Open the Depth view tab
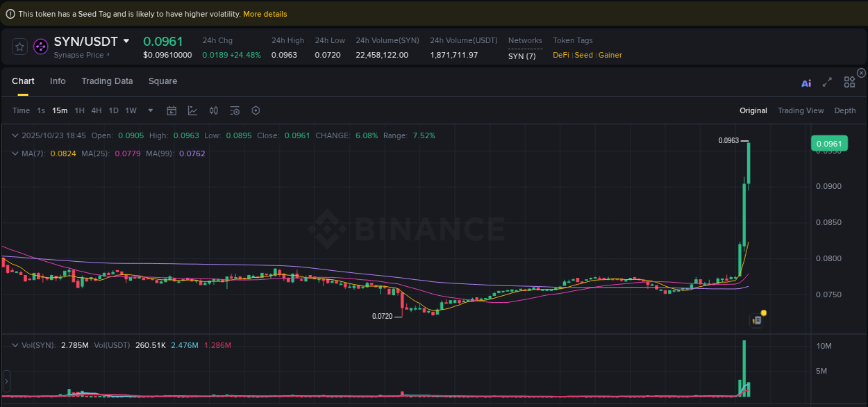Image resolution: width=868 pixels, height=407 pixels. click(x=844, y=110)
